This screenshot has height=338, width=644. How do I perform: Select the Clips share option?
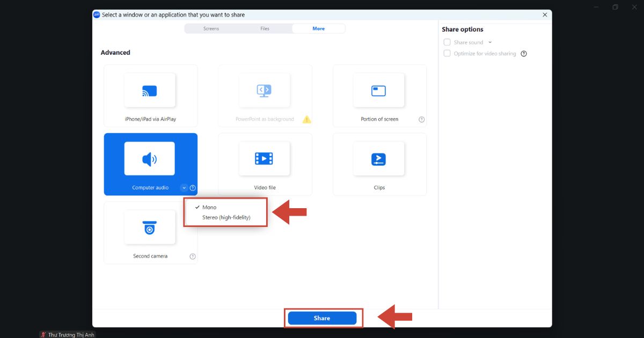click(x=379, y=164)
